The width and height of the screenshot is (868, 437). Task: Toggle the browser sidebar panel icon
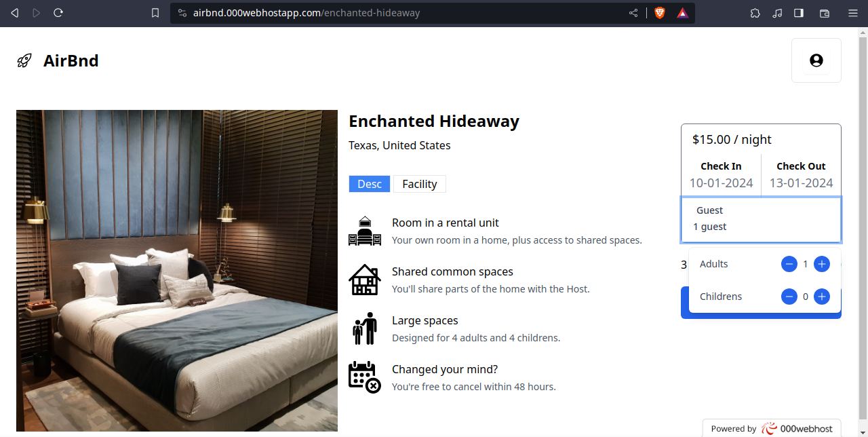pos(799,13)
